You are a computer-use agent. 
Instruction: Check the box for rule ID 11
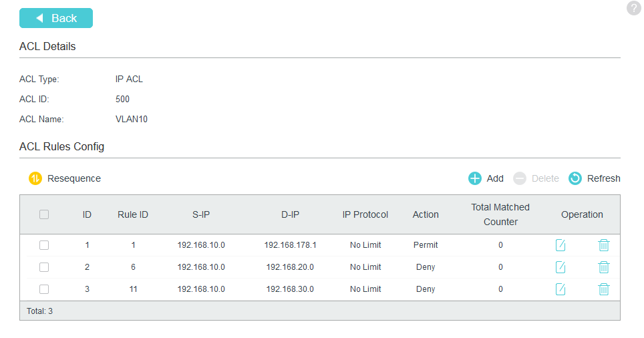coord(44,289)
